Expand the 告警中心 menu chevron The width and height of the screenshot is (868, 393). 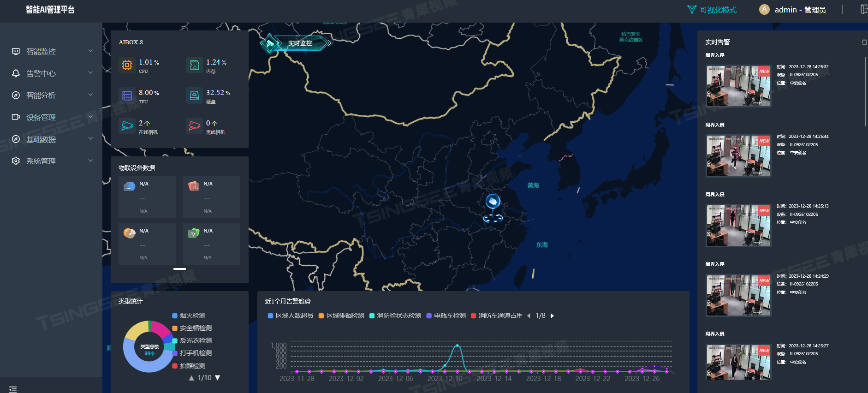click(x=90, y=72)
